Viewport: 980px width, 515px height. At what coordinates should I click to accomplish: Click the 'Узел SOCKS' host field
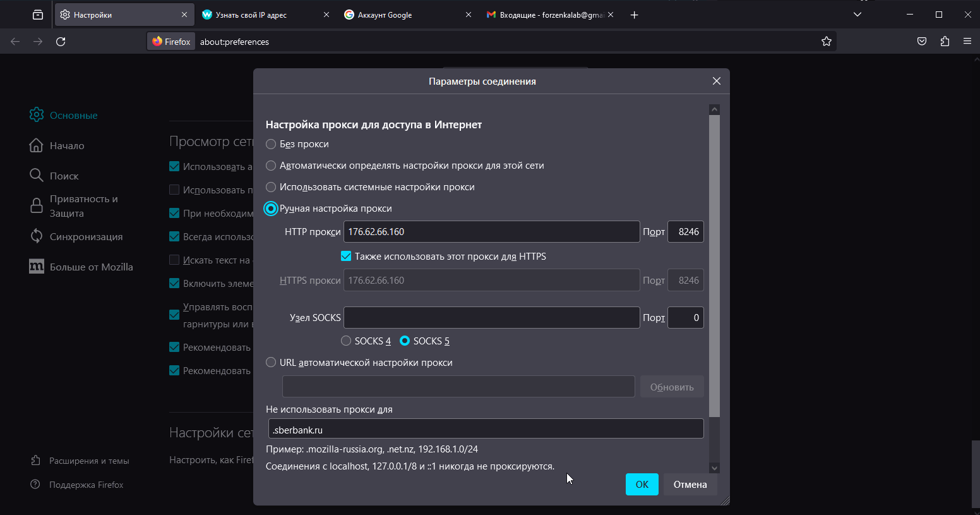[491, 318]
